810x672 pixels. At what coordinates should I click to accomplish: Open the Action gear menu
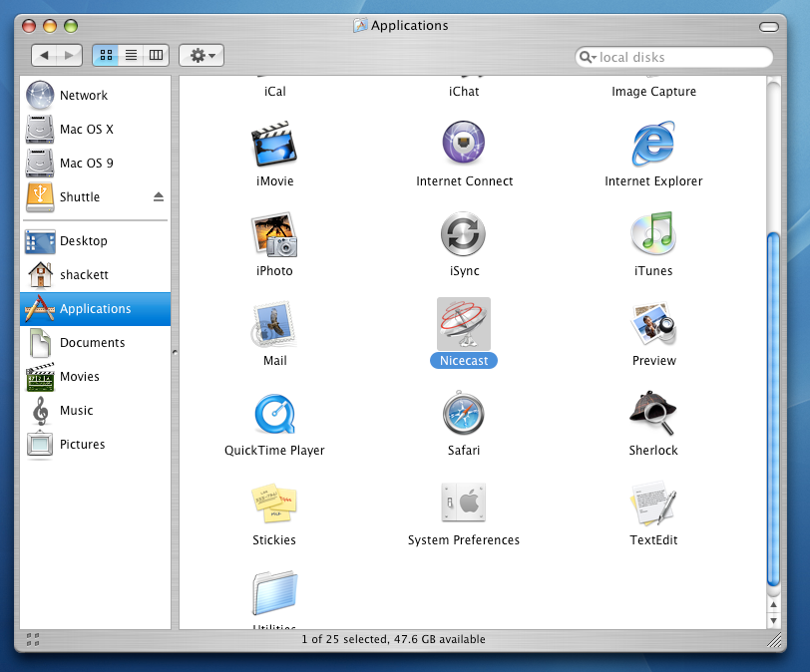coord(202,55)
